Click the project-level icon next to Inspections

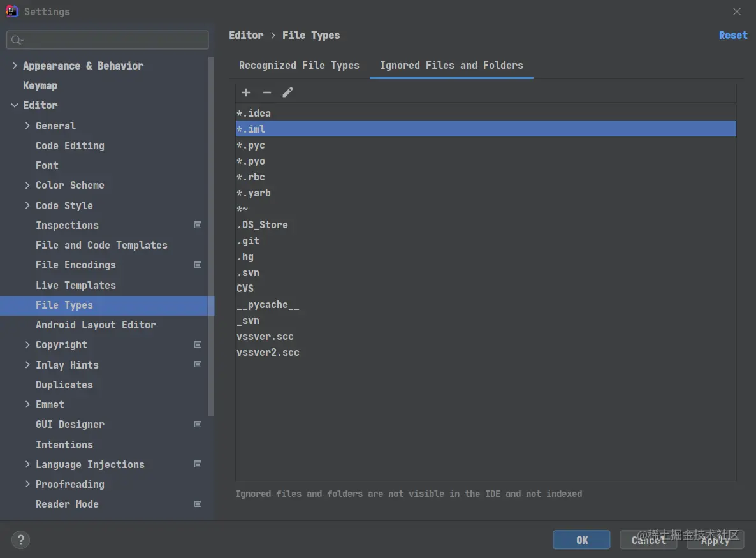pyautogui.click(x=198, y=224)
